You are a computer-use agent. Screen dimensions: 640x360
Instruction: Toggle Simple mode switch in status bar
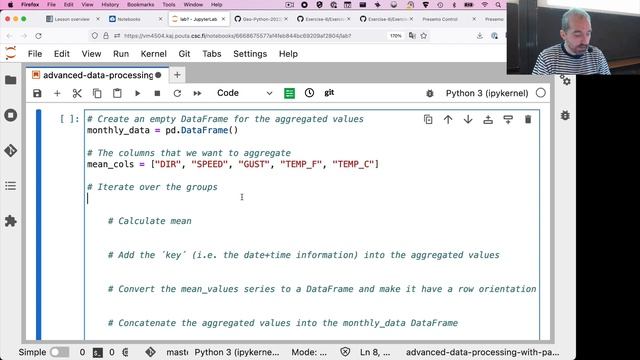(59, 352)
